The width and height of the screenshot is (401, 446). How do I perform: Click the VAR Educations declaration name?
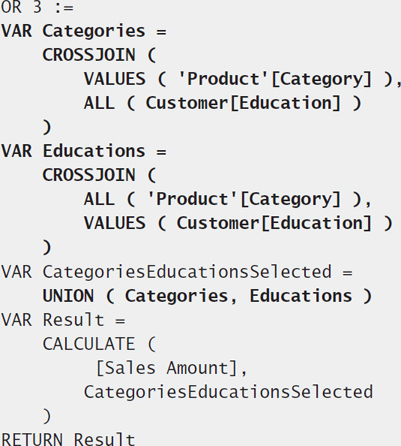(x=94, y=151)
